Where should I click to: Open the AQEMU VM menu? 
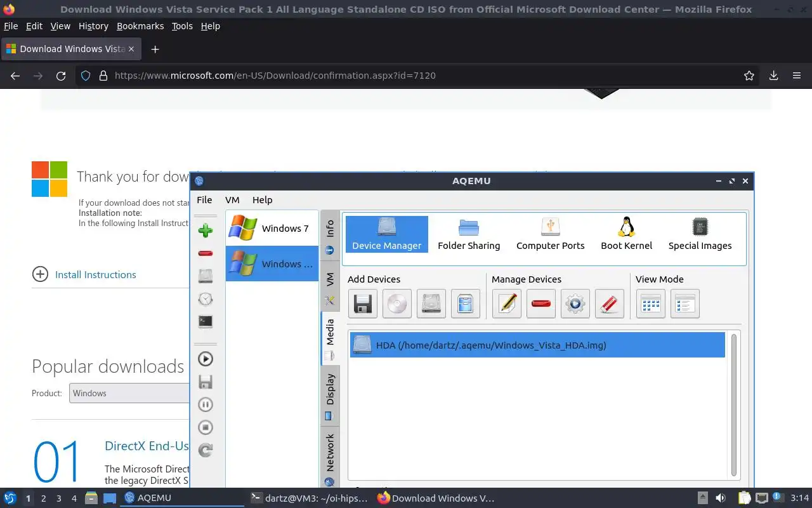[x=232, y=199]
